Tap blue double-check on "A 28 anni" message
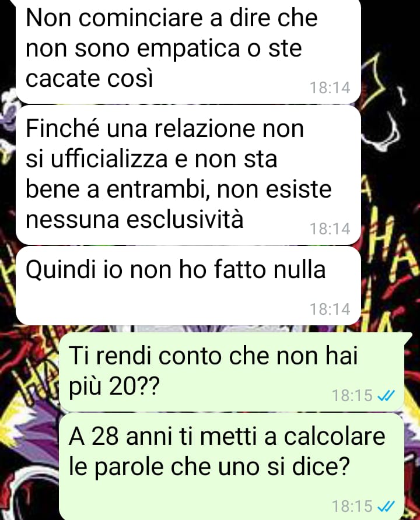The image size is (420, 520). pyautogui.click(x=386, y=506)
